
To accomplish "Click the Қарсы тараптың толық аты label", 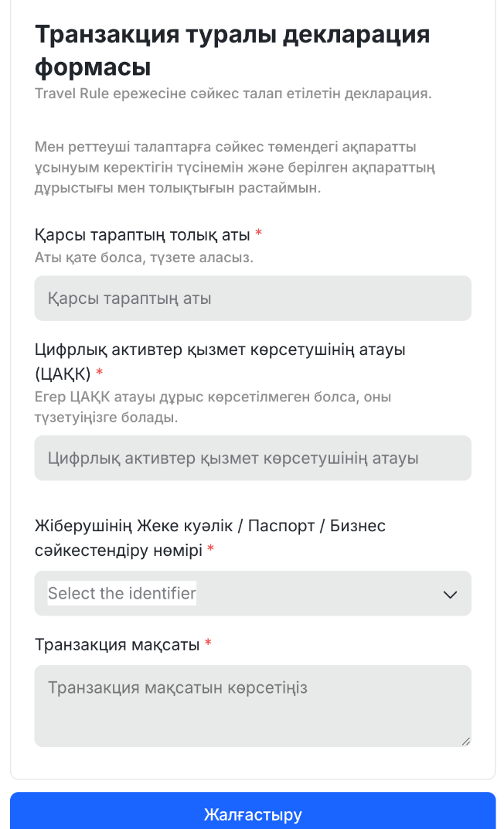I will coord(143,234).
